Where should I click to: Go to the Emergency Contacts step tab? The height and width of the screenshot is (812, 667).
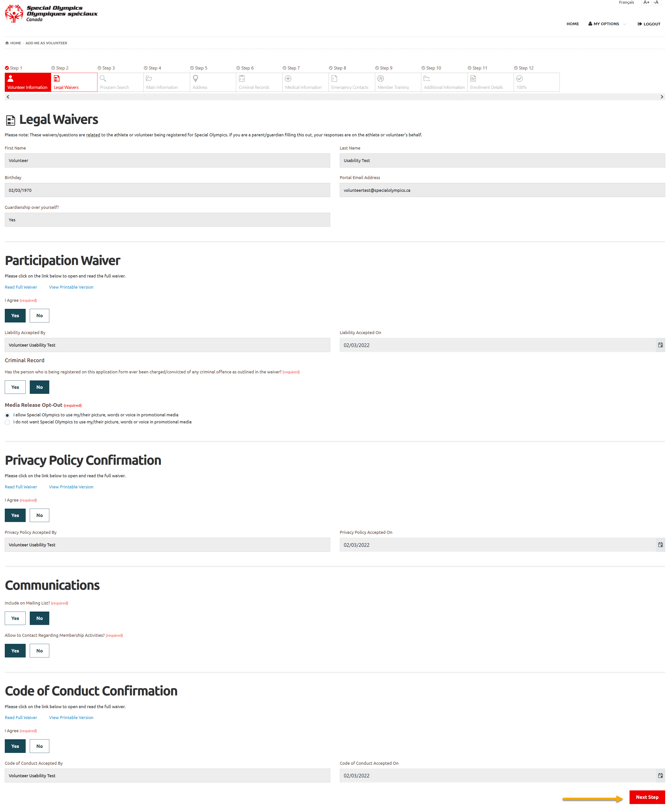pyautogui.click(x=352, y=82)
